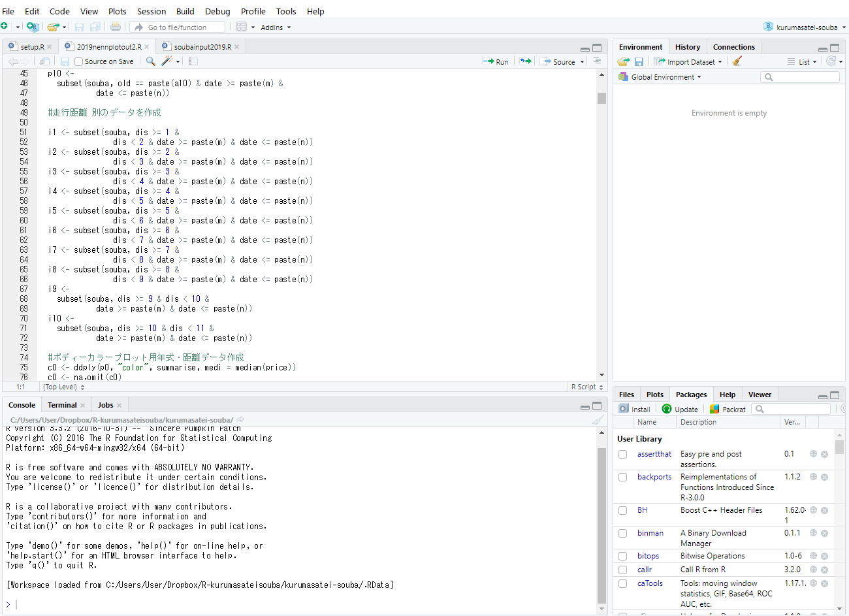Remove the backports package with its X icon
This screenshot has width=849, height=616.
[825, 477]
